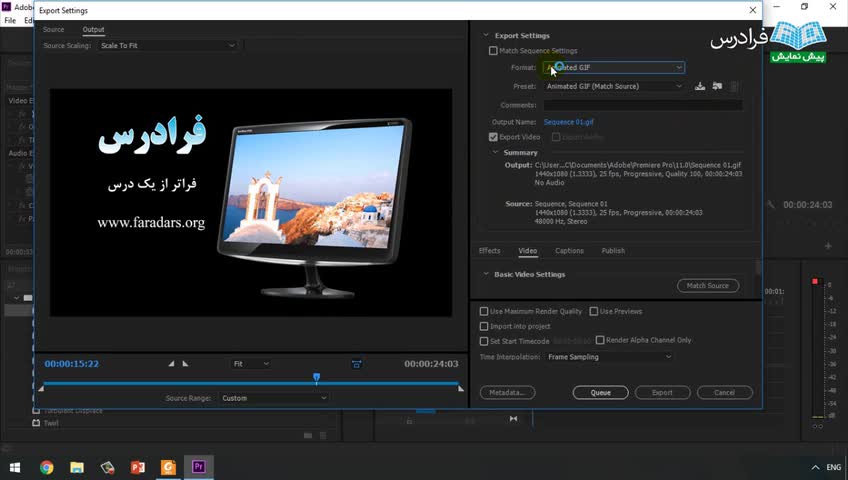Enable Match Sequence Settings checkbox
The height and width of the screenshot is (480, 848).
pos(493,51)
